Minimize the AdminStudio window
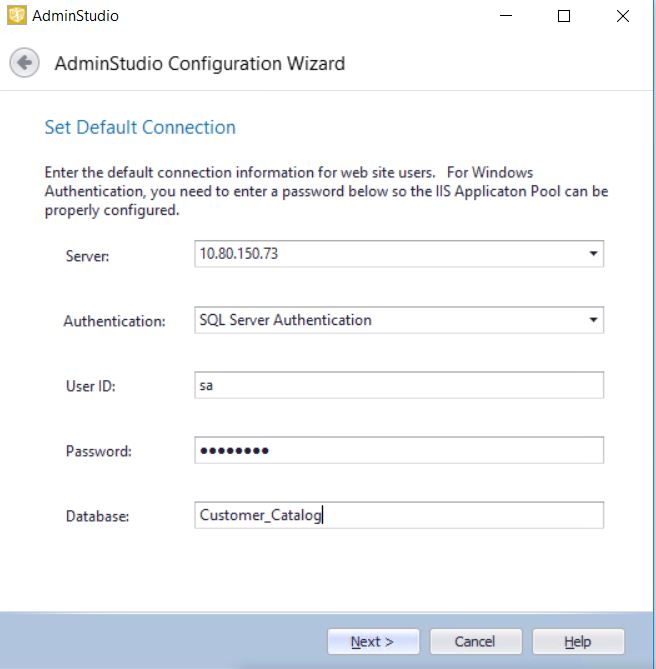Viewport: 656px width, 669px height. [506, 16]
